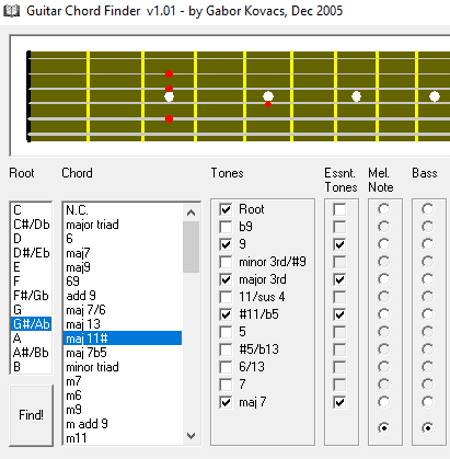The width and height of the screenshot is (450, 459).
Task: Click chord list scroll down arrow
Action: point(191,435)
